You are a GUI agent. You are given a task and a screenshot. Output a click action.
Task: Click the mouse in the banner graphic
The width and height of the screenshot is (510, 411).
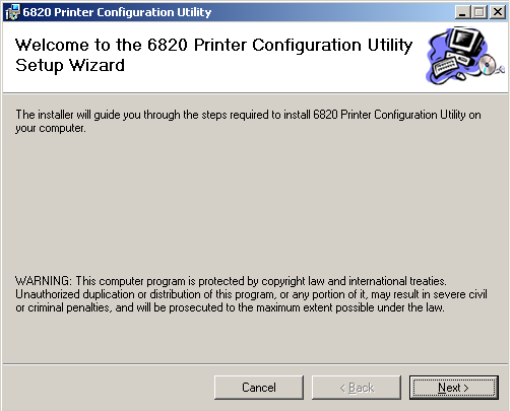(x=461, y=76)
